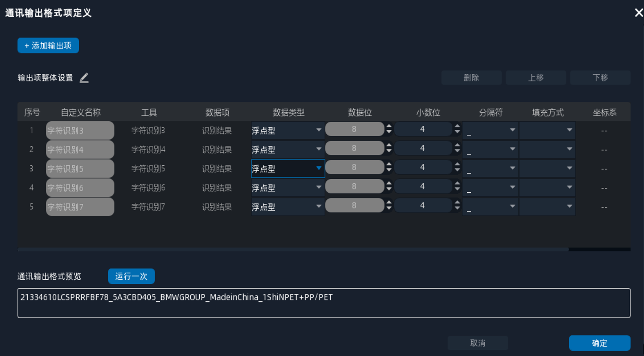
Task: Click the output format preview text box
Action: [323, 303]
